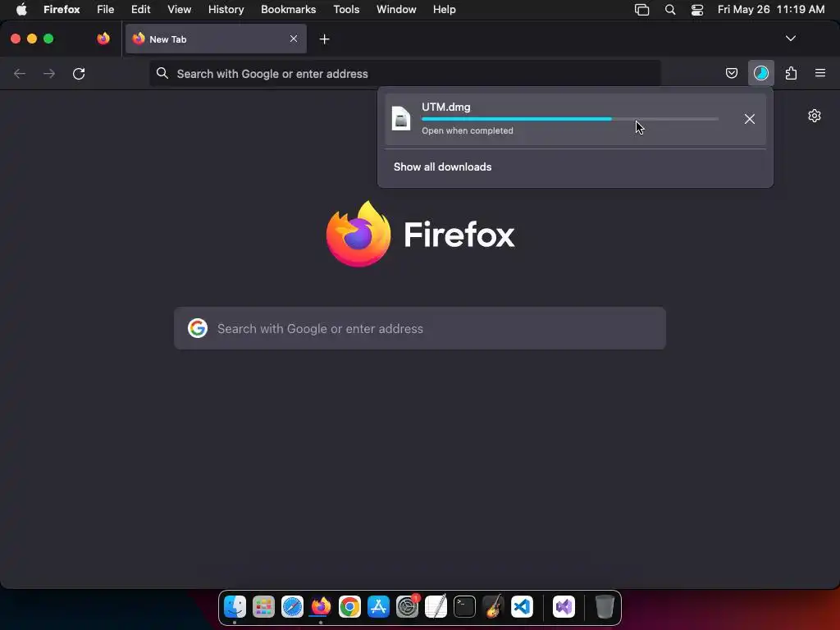
Task: Open new tab personalize gear icon
Action: click(815, 116)
